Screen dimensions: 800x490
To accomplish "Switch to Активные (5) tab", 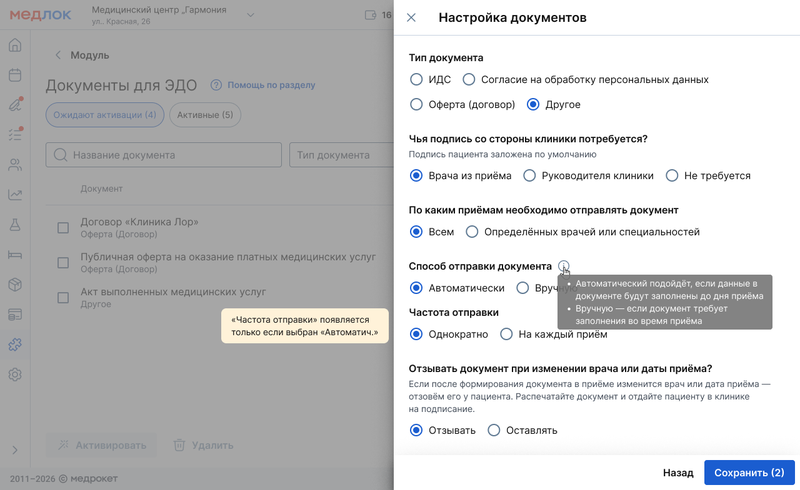I will [x=205, y=115].
